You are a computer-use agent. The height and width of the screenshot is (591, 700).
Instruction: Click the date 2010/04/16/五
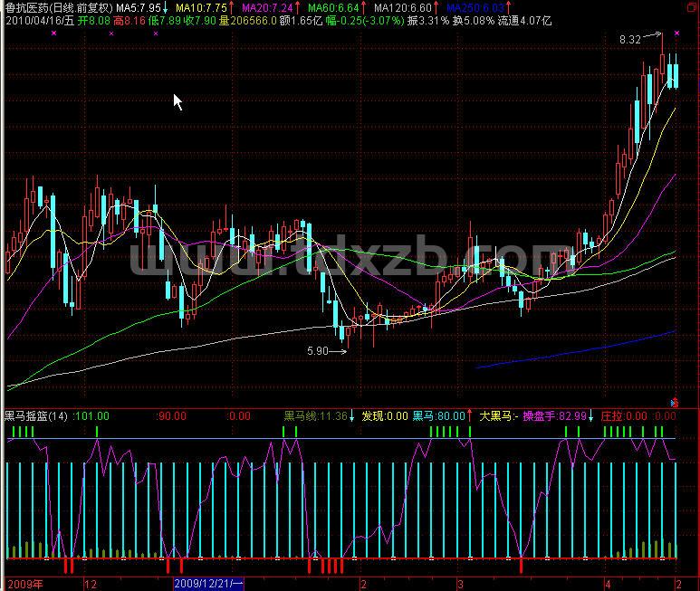(x=40, y=21)
